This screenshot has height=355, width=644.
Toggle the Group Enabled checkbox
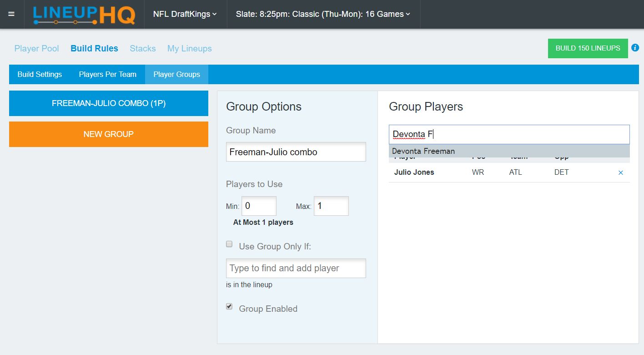pos(229,307)
